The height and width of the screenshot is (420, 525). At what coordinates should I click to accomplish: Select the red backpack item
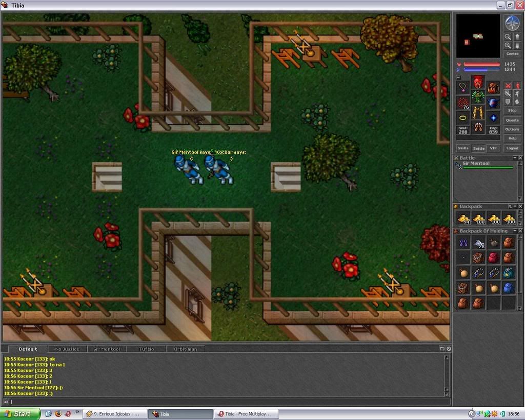(x=494, y=258)
